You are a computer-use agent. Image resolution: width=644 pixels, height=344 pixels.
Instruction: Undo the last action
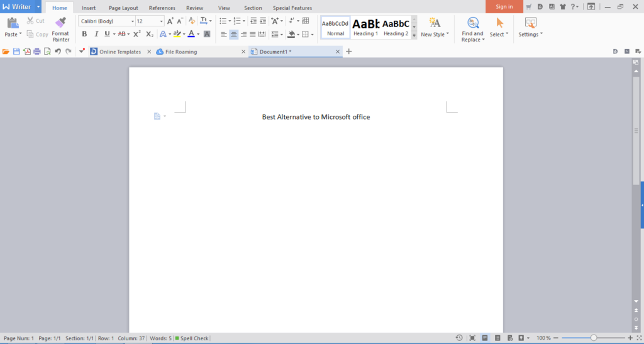[x=58, y=52]
